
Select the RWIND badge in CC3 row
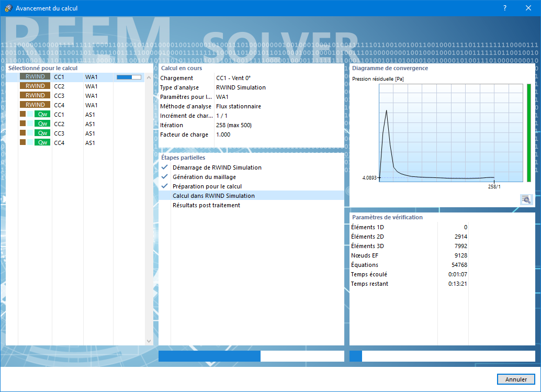click(35, 95)
